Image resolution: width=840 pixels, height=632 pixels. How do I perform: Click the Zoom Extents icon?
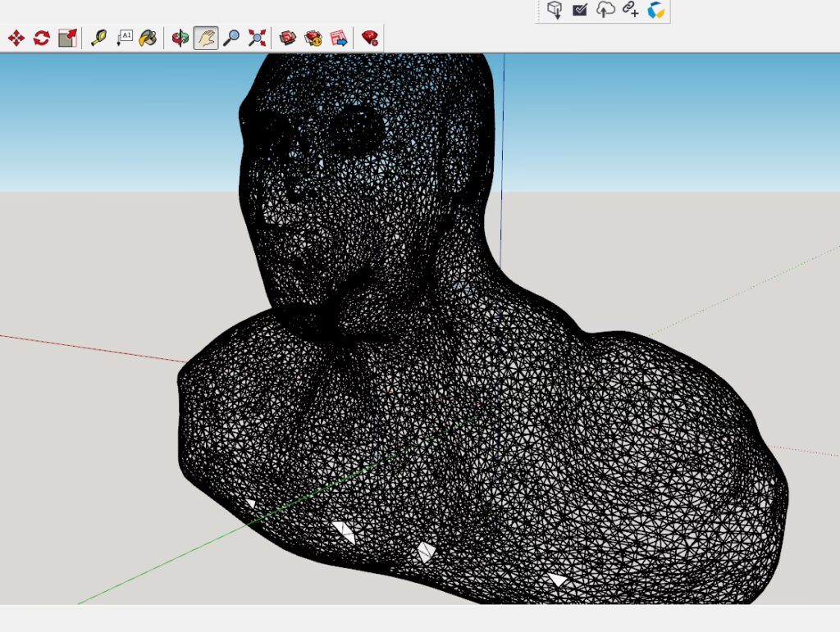coord(257,38)
